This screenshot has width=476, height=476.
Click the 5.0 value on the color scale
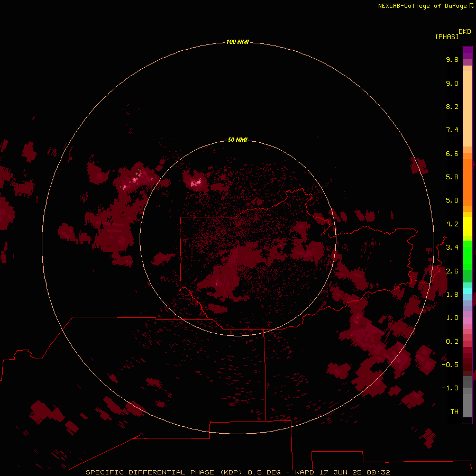[452, 200]
